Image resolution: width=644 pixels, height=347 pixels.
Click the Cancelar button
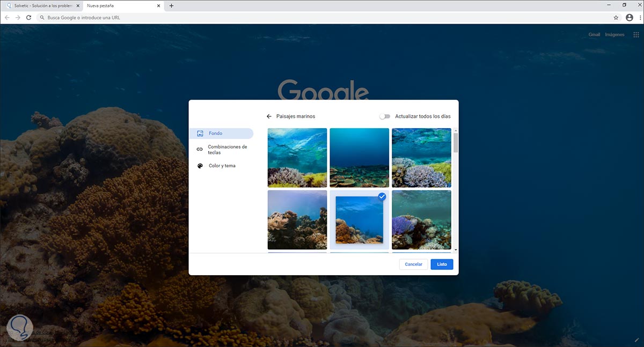(x=413, y=264)
